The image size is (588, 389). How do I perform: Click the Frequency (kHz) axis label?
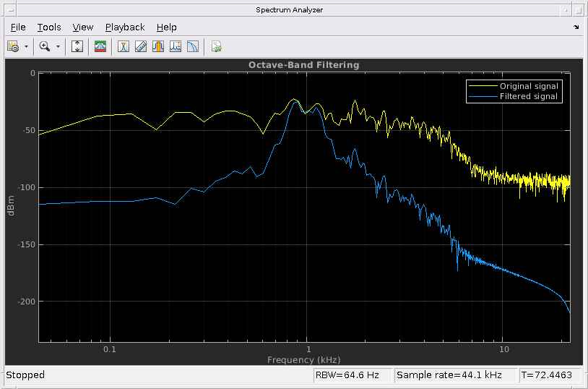coord(303,359)
